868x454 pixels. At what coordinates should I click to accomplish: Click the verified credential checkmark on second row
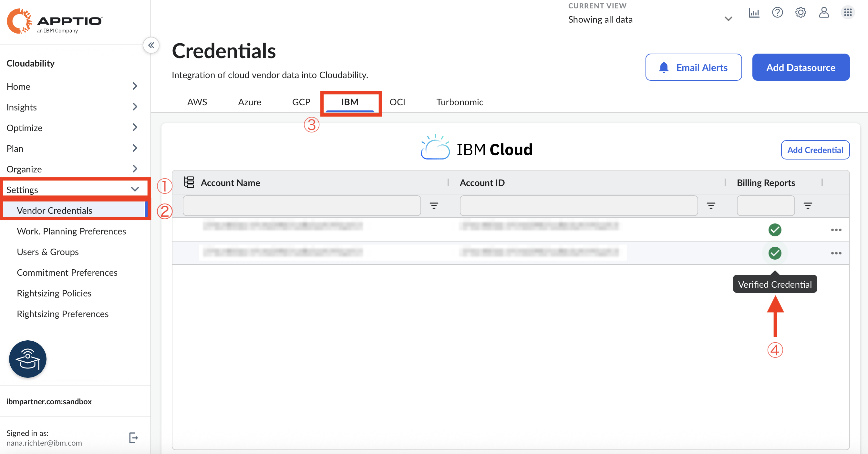(775, 253)
